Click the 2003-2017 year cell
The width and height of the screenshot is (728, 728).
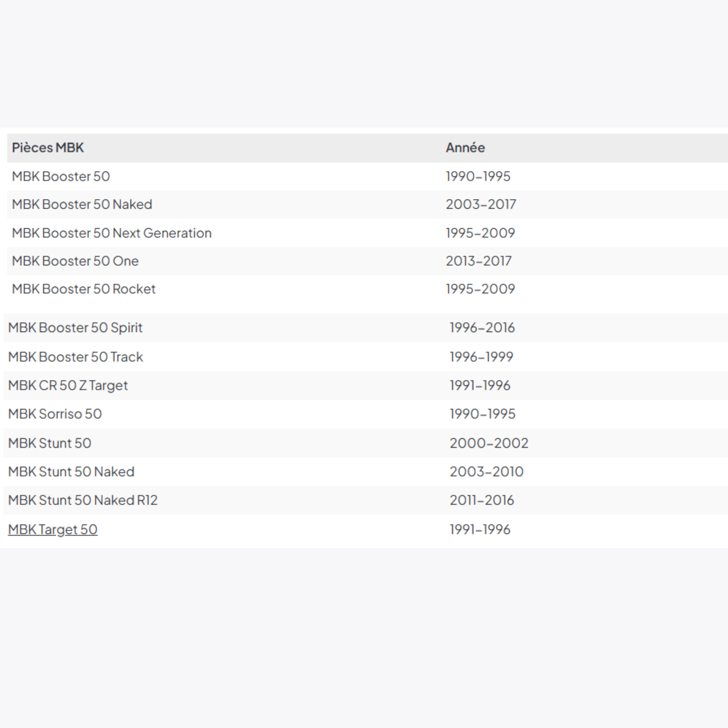[x=481, y=204]
